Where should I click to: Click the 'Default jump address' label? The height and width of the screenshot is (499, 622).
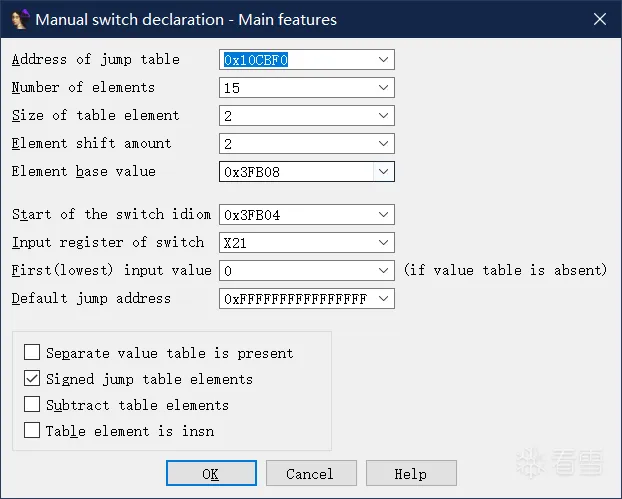click(x=91, y=298)
